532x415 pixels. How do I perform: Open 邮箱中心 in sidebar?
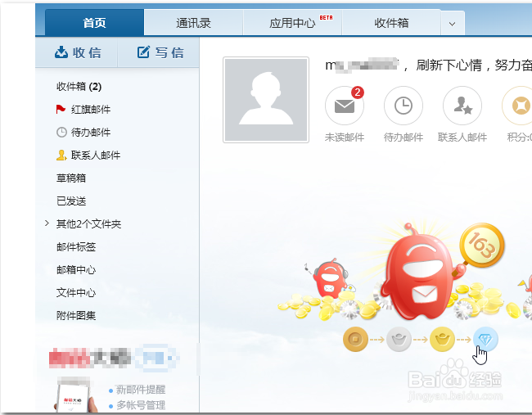point(76,269)
